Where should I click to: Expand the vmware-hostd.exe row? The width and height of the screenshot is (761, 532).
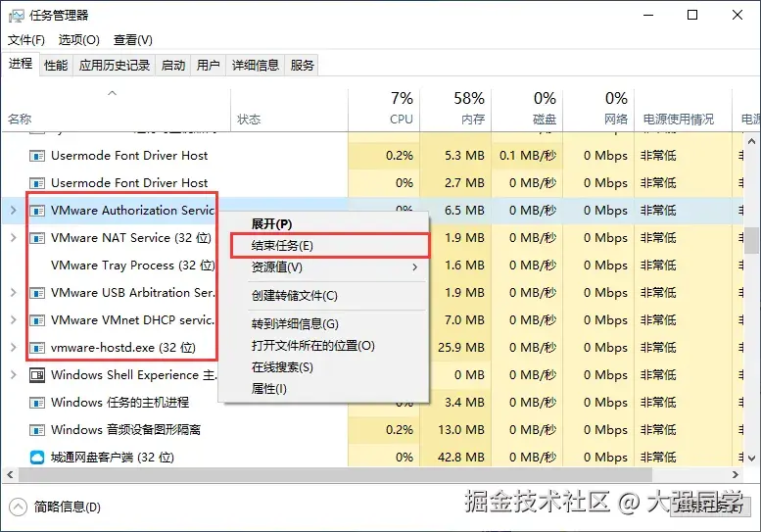(x=13, y=348)
